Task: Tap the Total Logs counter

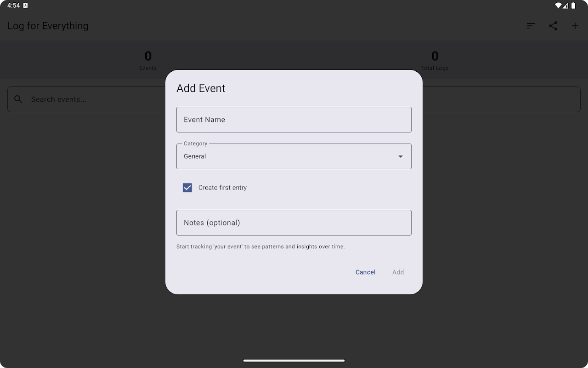Action: click(x=435, y=61)
